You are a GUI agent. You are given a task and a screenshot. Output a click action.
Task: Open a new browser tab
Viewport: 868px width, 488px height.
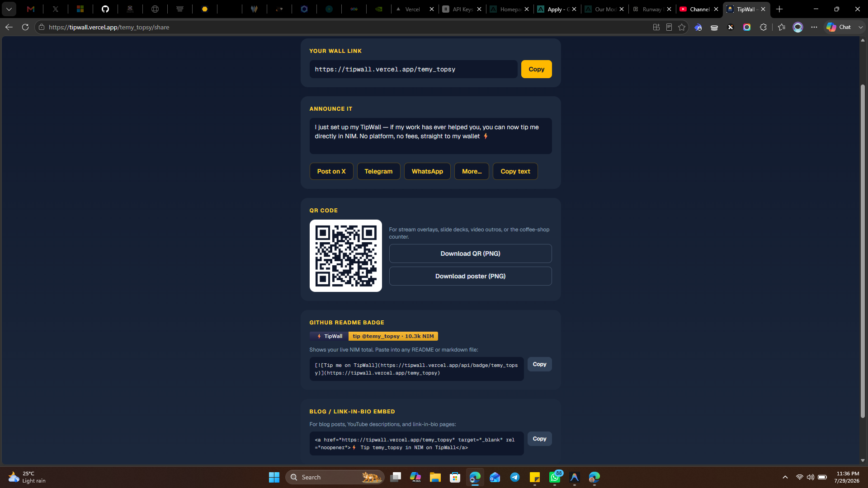point(779,9)
